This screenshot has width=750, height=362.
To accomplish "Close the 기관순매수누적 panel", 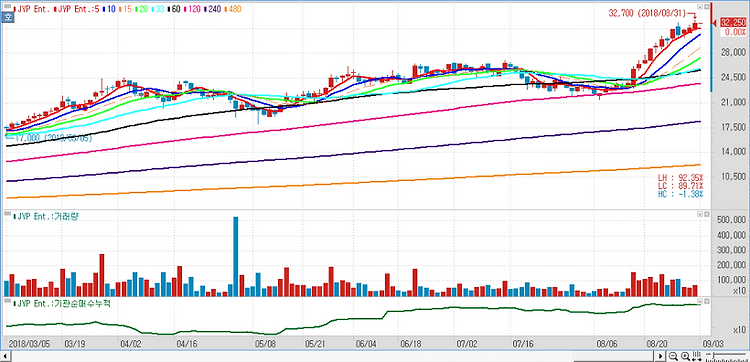I will click(x=706, y=301).
